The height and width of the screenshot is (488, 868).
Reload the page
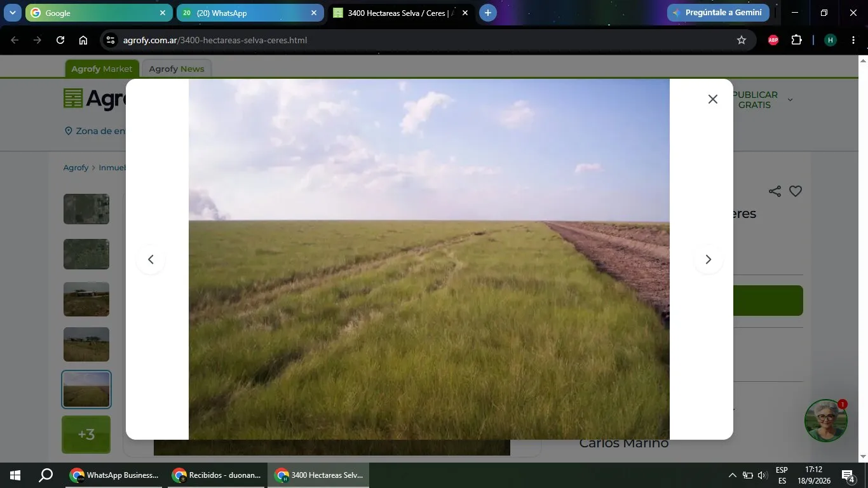[60, 40]
